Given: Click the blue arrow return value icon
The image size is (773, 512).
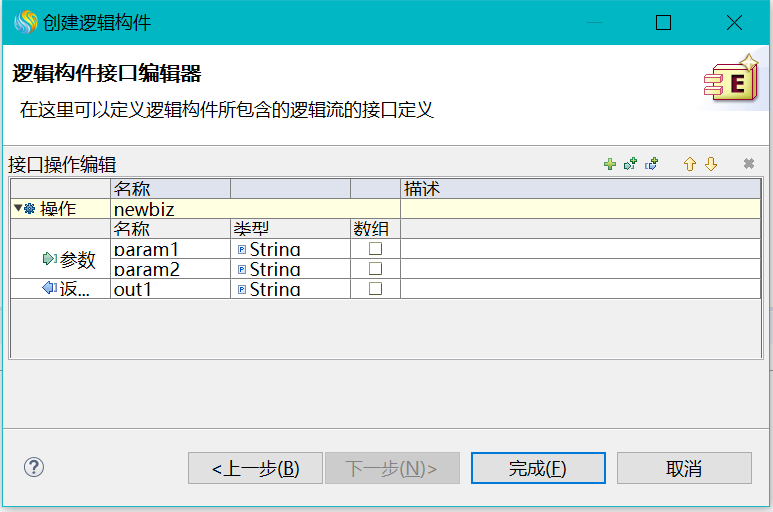Looking at the screenshot, I should click(x=50, y=289).
